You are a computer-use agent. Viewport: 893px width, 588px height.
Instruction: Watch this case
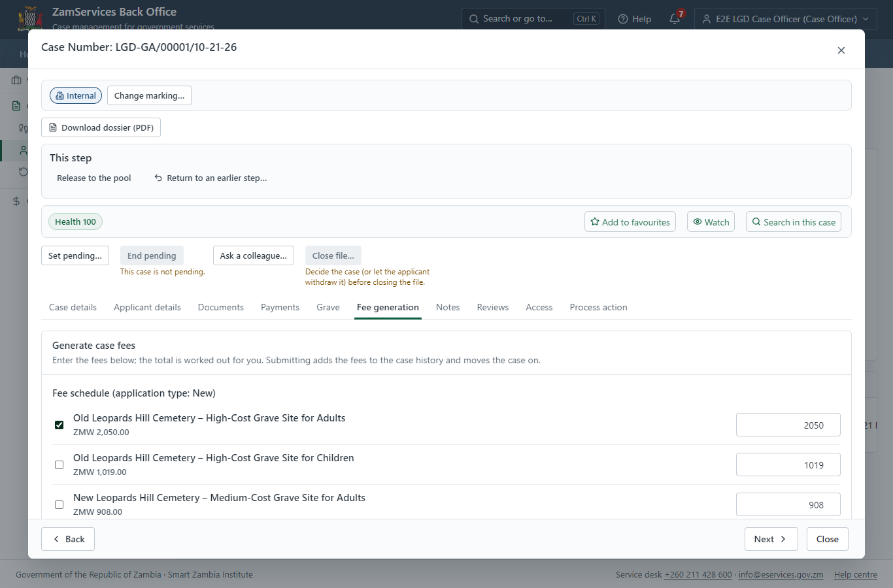(711, 222)
